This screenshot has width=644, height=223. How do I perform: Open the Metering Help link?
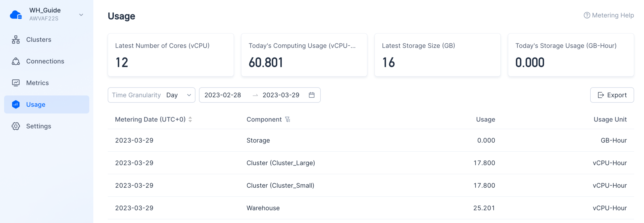(609, 15)
